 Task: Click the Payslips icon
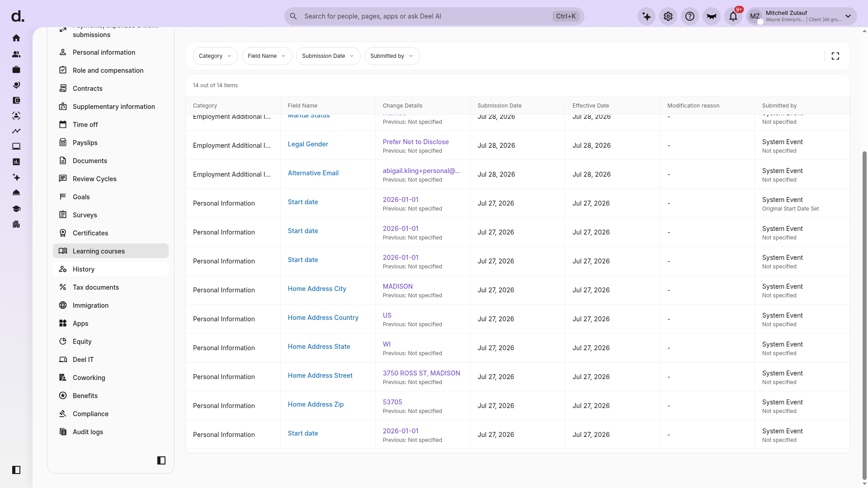pyautogui.click(x=63, y=143)
